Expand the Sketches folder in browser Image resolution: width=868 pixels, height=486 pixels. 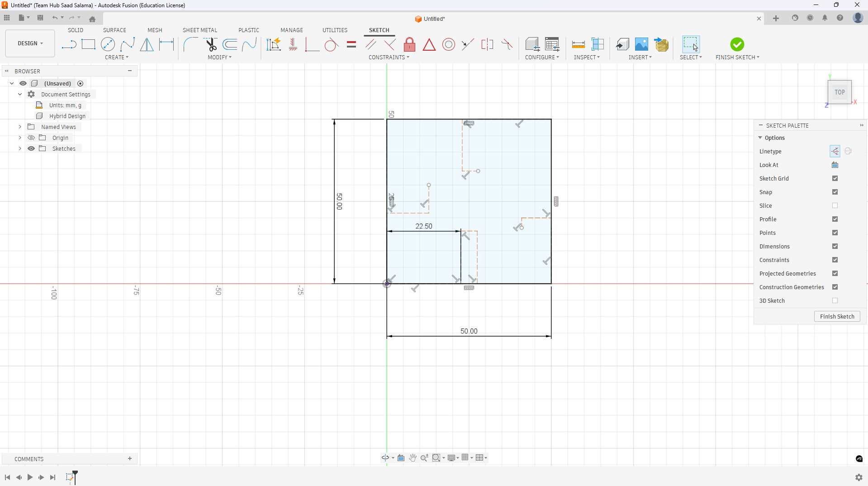20,148
